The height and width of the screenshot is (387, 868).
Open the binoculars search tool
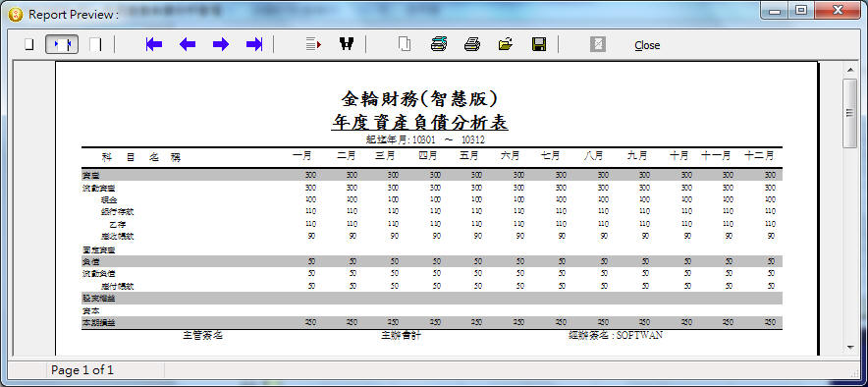coord(347,45)
